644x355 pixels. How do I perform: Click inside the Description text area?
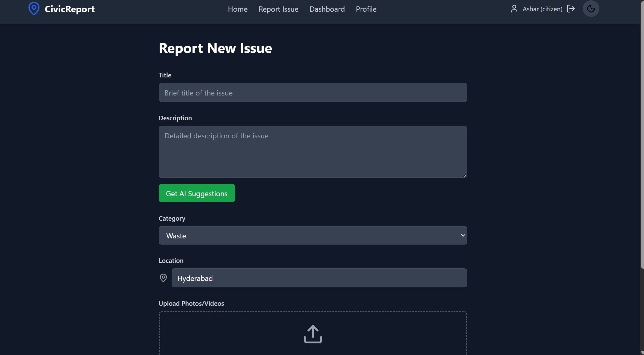(x=312, y=151)
